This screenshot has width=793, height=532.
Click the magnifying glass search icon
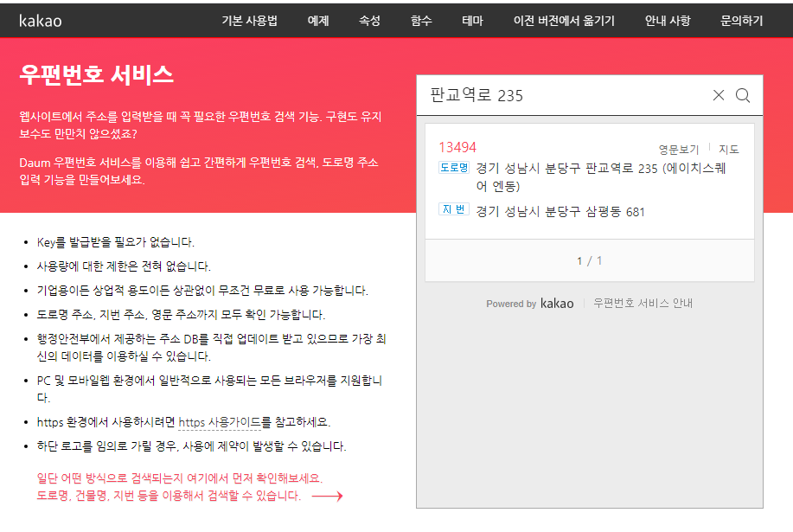pyautogui.click(x=743, y=95)
